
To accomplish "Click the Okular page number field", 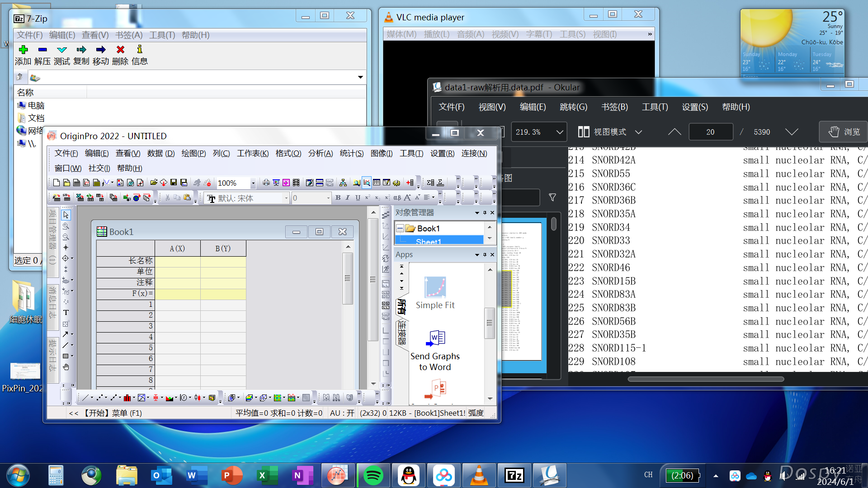I will [710, 132].
